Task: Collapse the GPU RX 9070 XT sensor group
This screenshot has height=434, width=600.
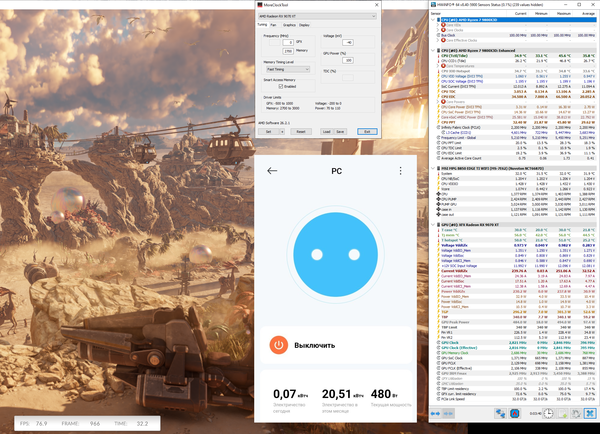Action: pyautogui.click(x=433, y=225)
